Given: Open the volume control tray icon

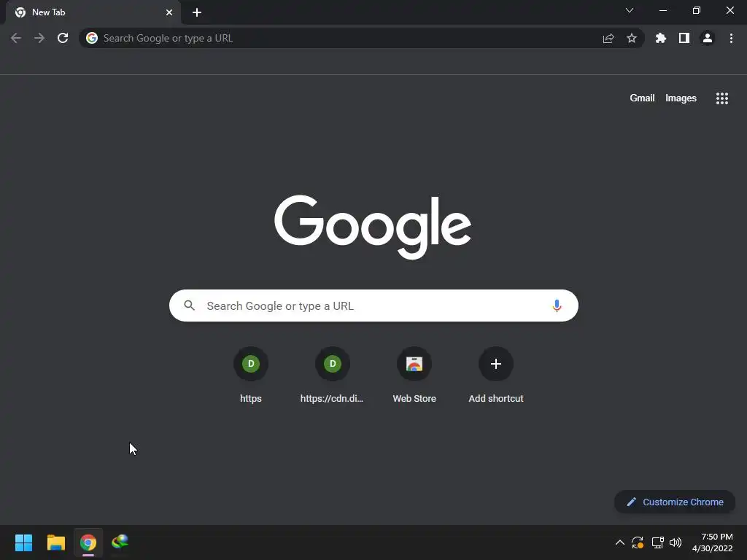Looking at the screenshot, I should [x=676, y=542].
